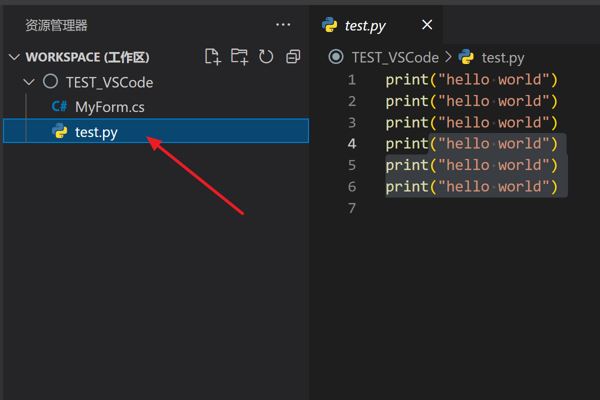Screen dimensions: 600x400
Task: Click line number 1 in the gutter
Action: [352, 79]
